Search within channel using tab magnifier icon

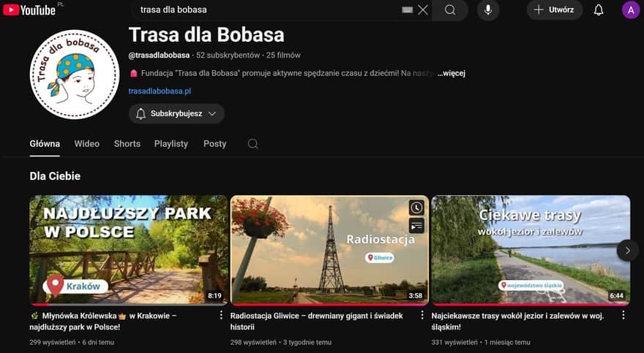tap(252, 144)
